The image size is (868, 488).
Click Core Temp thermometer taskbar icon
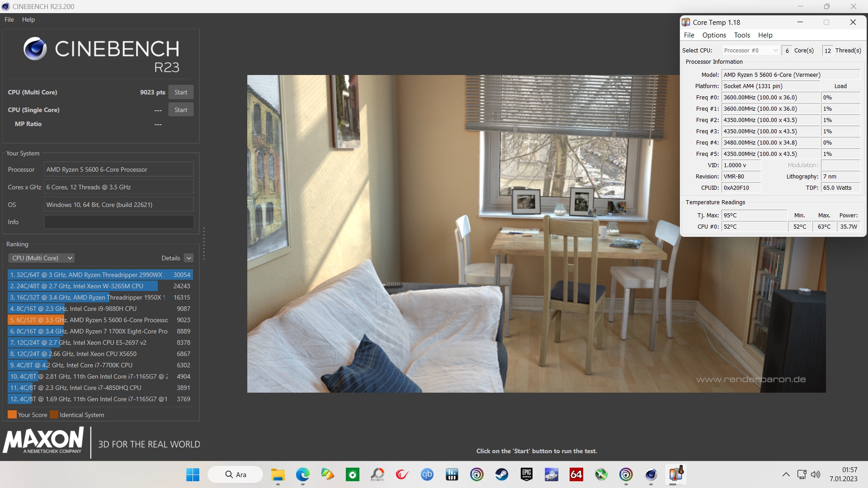675,474
